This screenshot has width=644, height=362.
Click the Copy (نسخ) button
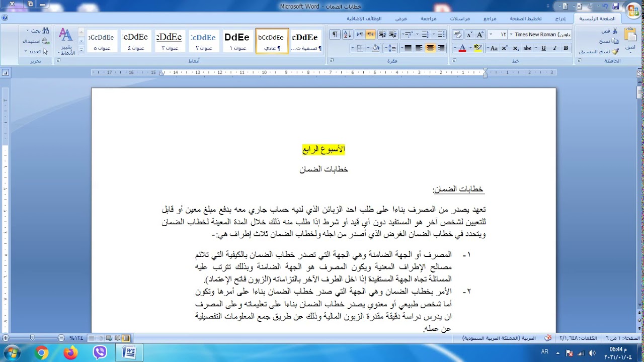tap(609, 41)
